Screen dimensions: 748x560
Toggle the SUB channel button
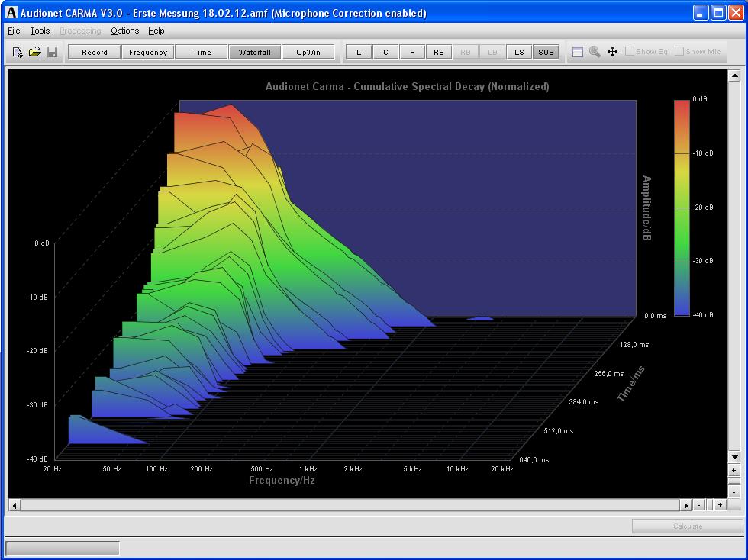click(x=546, y=52)
